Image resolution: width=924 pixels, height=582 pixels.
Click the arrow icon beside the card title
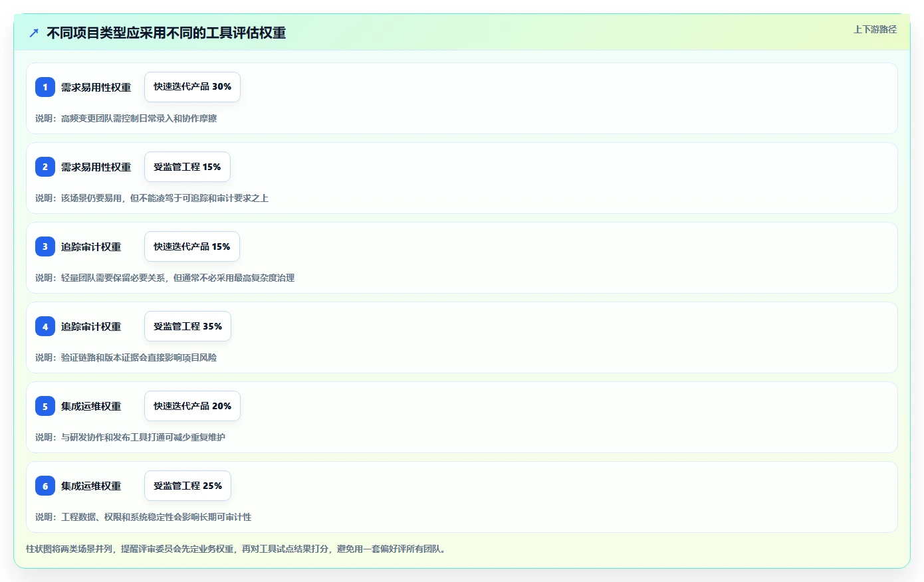(34, 33)
